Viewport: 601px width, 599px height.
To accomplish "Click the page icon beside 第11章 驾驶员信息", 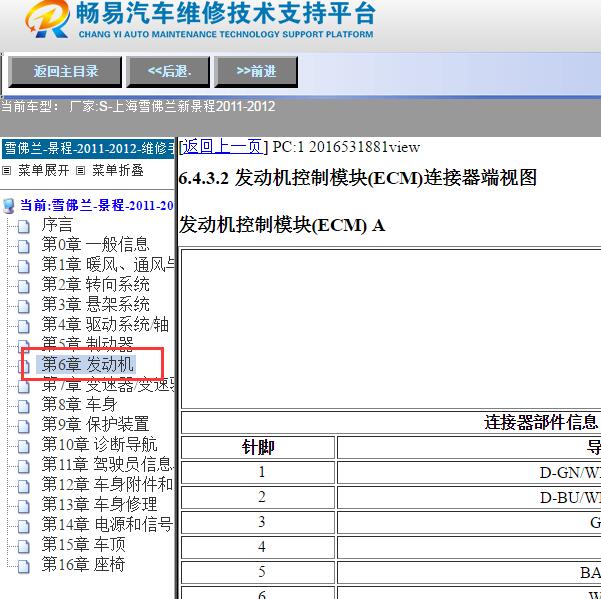I will point(24,466).
